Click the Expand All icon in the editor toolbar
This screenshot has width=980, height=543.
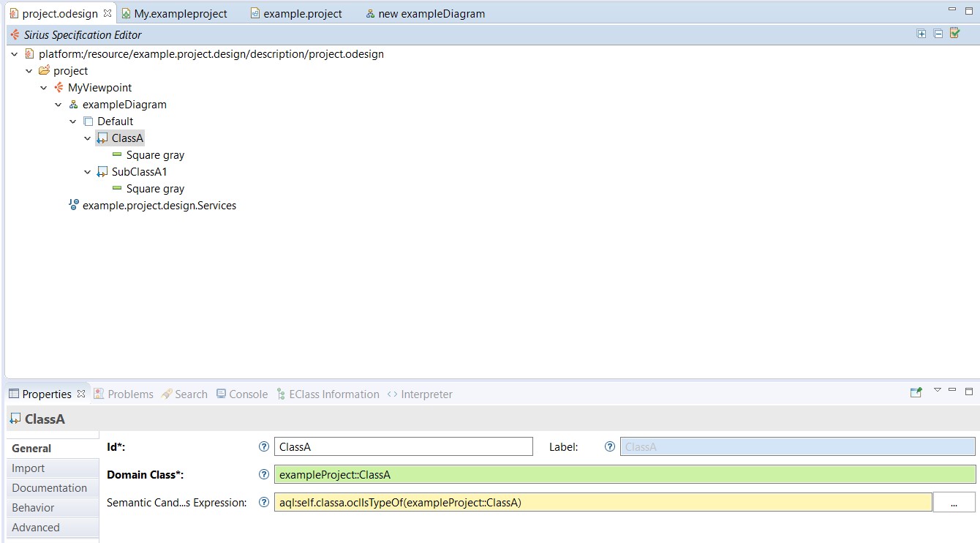click(x=921, y=34)
